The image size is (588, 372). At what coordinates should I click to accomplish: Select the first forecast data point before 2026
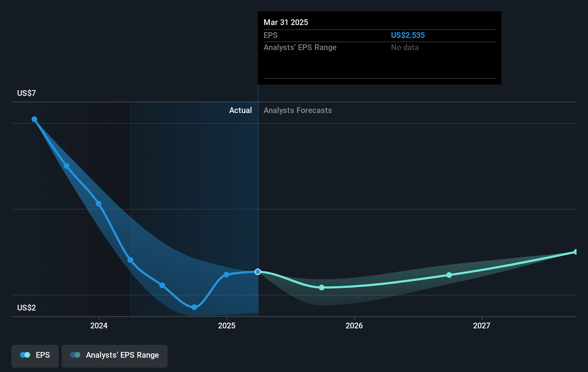322,288
